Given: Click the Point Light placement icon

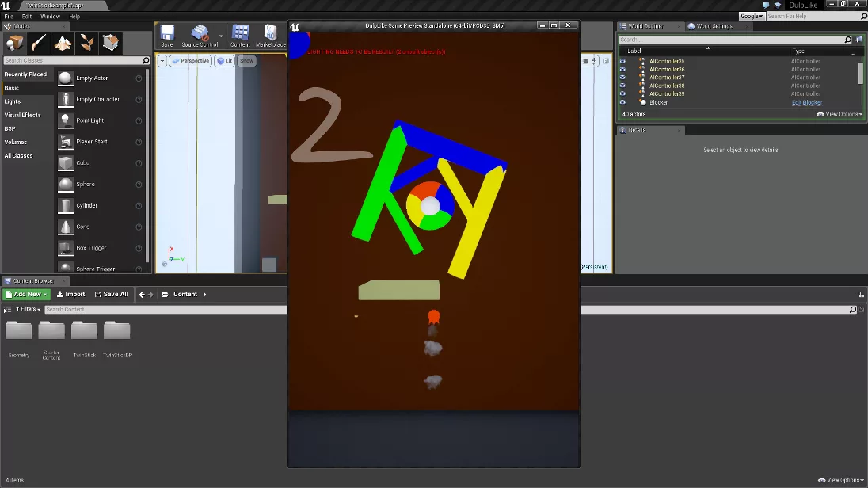Looking at the screenshot, I should (65, 120).
